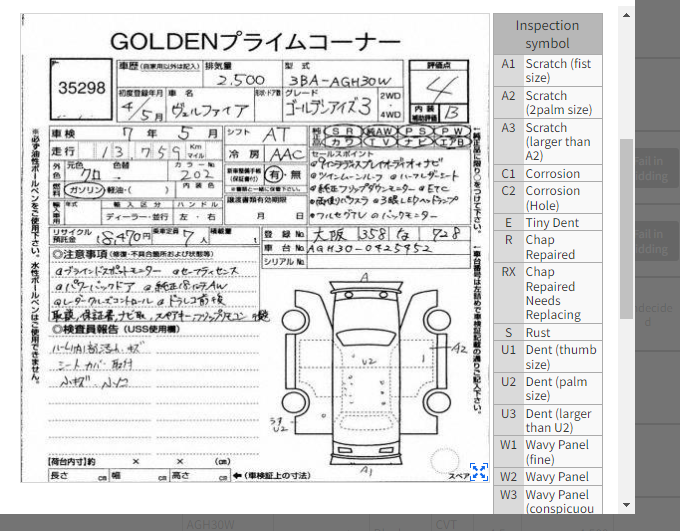Select the A1 Scratch (fist size) row
680x531 pixels.
coord(547,70)
